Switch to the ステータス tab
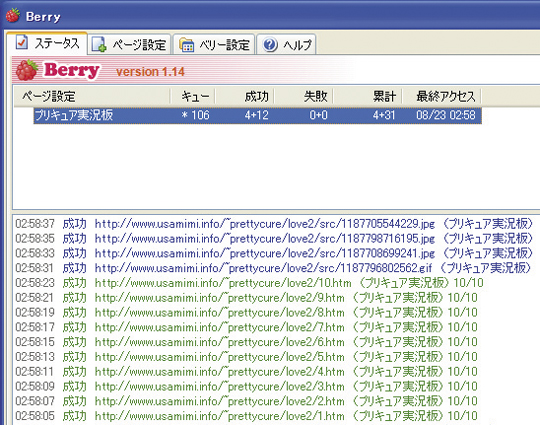 [x=47, y=43]
